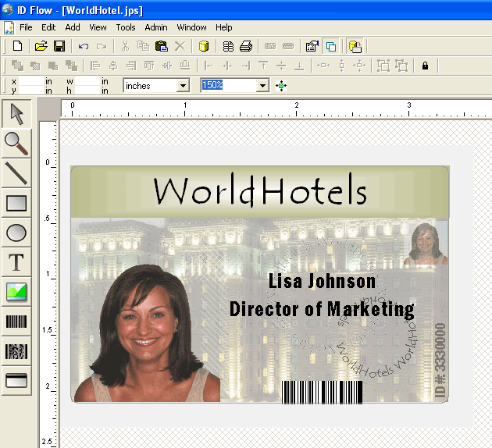Select the Lisa Johnson name text
This screenshot has width=492, height=448.
click(322, 281)
